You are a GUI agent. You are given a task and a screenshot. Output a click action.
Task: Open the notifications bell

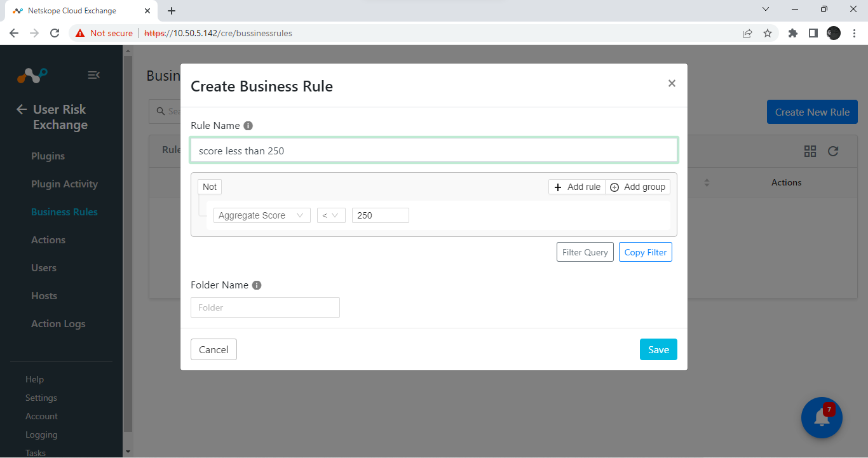[x=822, y=417]
